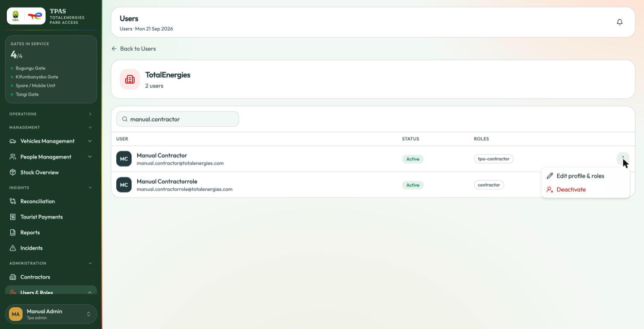Viewport: 644px width, 329px height.
Task: Open the three-dot menu for Manual Contractor
Action: [623, 159]
